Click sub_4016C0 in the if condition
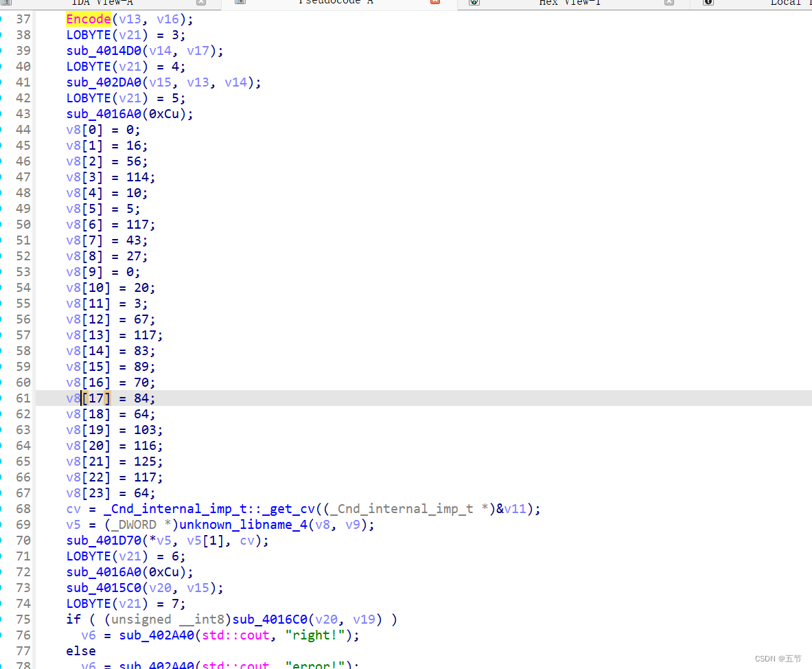The height and width of the screenshot is (669, 812). coord(270,620)
